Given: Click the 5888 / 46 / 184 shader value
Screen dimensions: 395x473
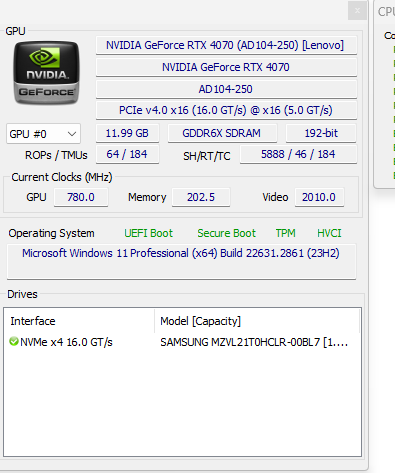Looking at the screenshot, I should (298, 154).
